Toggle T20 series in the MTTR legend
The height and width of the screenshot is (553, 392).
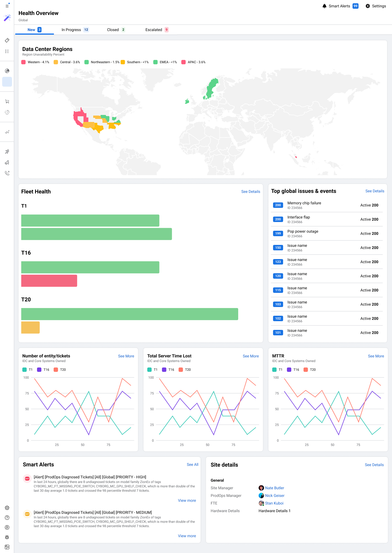(310, 370)
